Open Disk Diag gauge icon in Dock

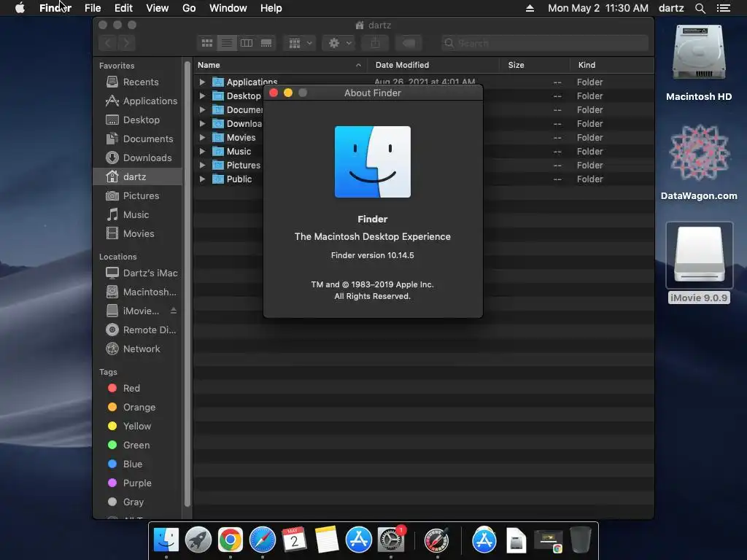[436, 540]
